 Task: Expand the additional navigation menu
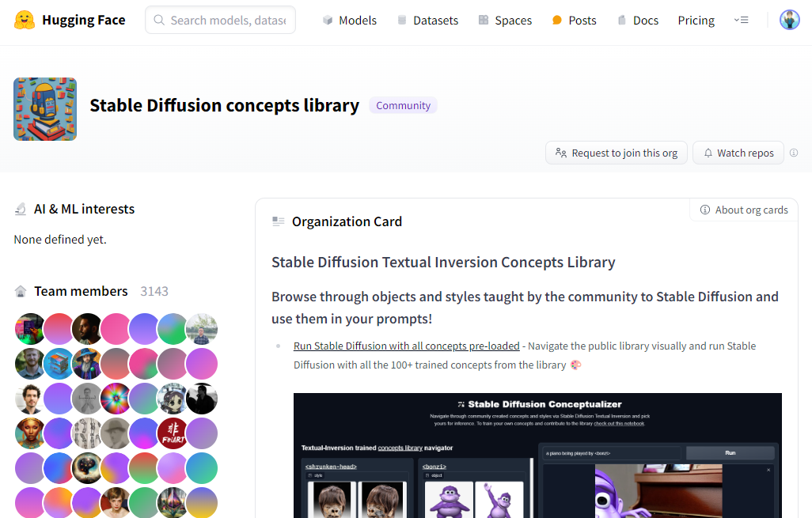[741, 21]
